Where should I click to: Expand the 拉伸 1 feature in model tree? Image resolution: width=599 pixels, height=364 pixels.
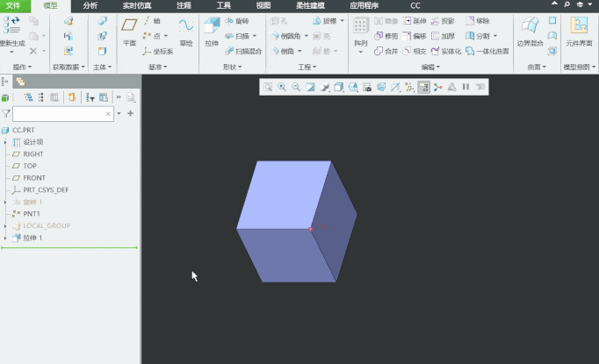(5, 238)
